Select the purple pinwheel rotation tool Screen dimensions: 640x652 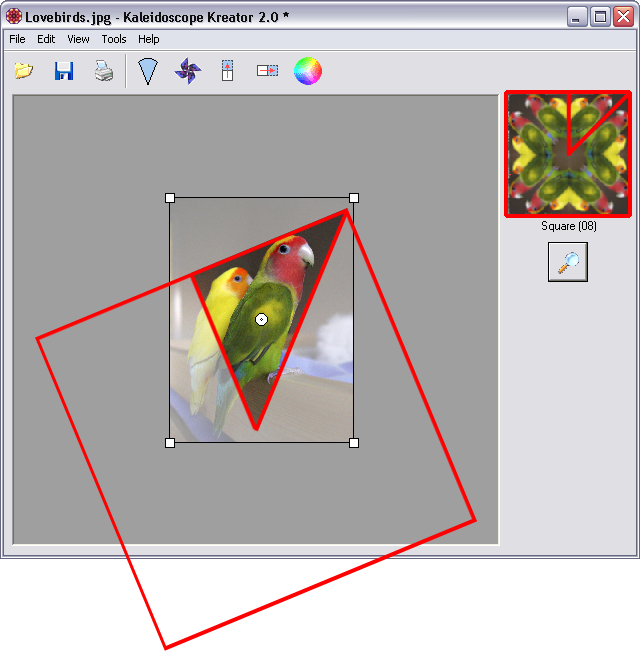pos(188,71)
